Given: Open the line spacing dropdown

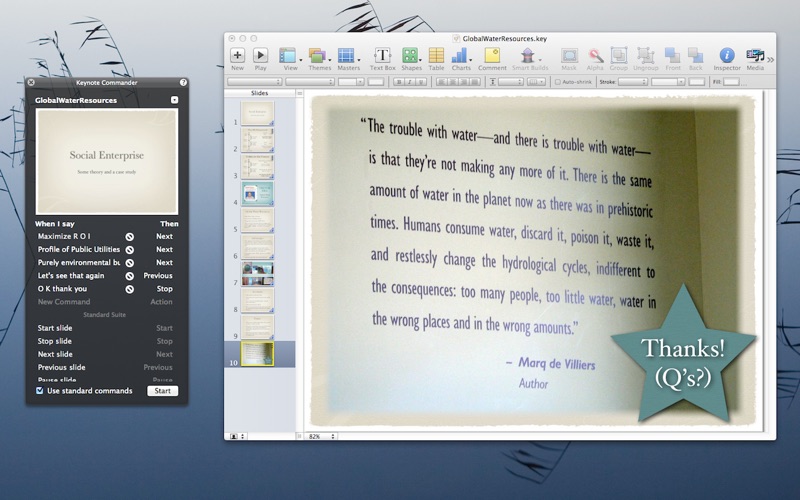Looking at the screenshot, I should [511, 82].
